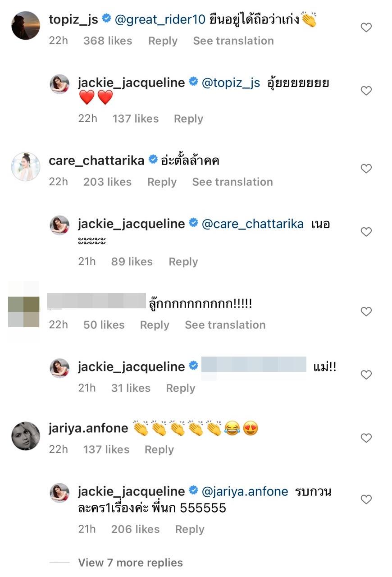See translation of care_chattarika's comment
This screenshot has height=577, width=392.
coord(232,182)
